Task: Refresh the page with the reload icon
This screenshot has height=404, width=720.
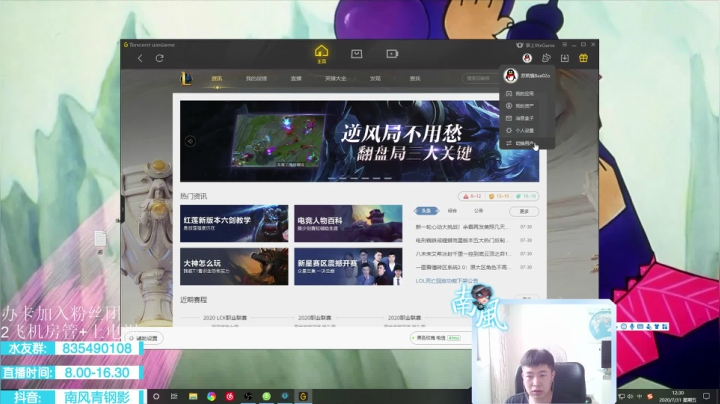Action: [x=159, y=58]
